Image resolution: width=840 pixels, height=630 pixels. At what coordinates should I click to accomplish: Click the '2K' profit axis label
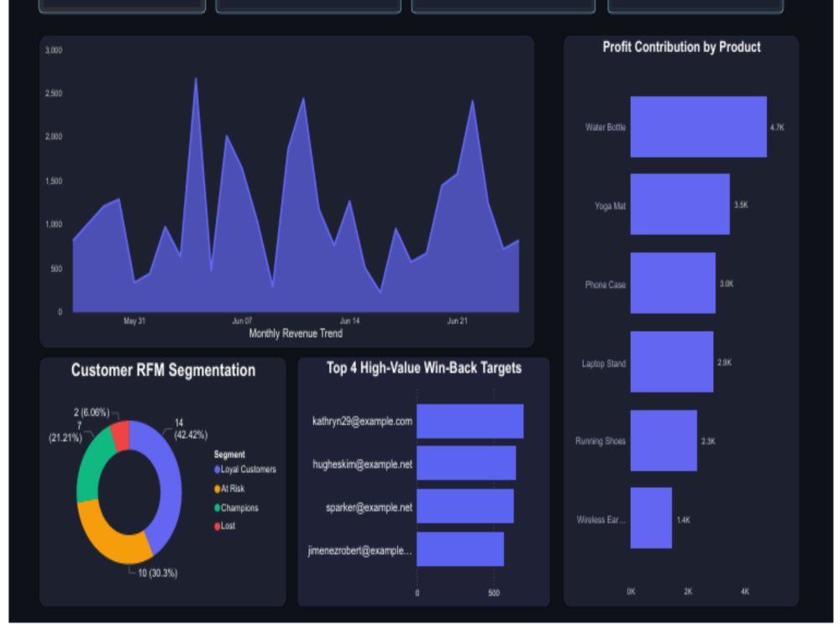[x=688, y=591]
